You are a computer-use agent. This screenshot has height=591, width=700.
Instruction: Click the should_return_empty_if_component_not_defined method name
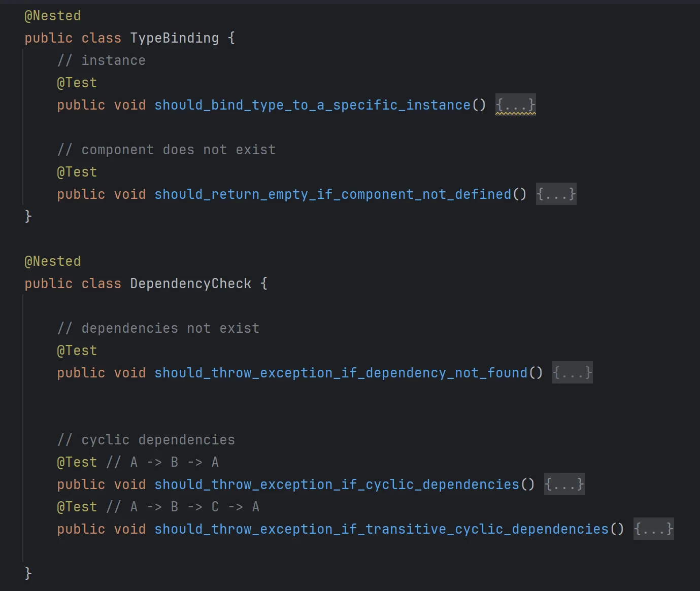[x=332, y=194]
